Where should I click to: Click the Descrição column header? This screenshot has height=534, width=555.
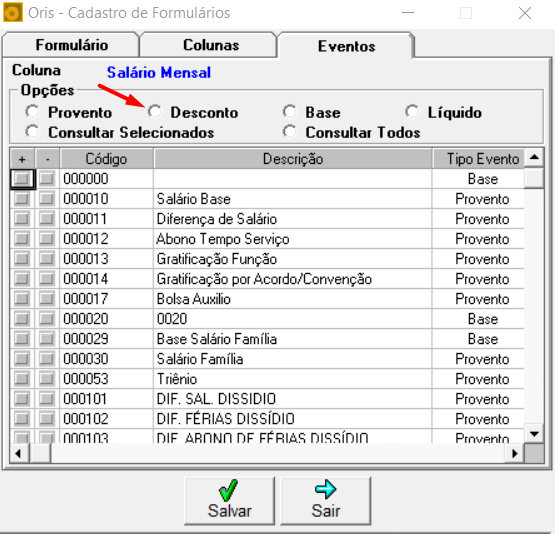point(293,159)
